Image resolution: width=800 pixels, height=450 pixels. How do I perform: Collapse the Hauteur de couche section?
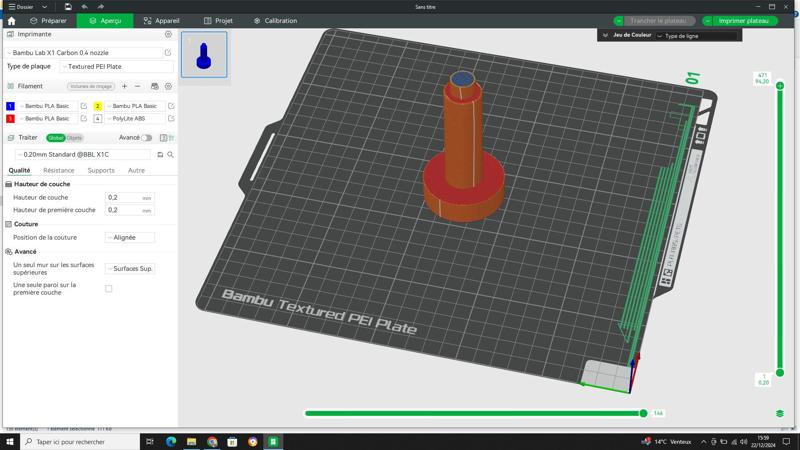(42, 184)
